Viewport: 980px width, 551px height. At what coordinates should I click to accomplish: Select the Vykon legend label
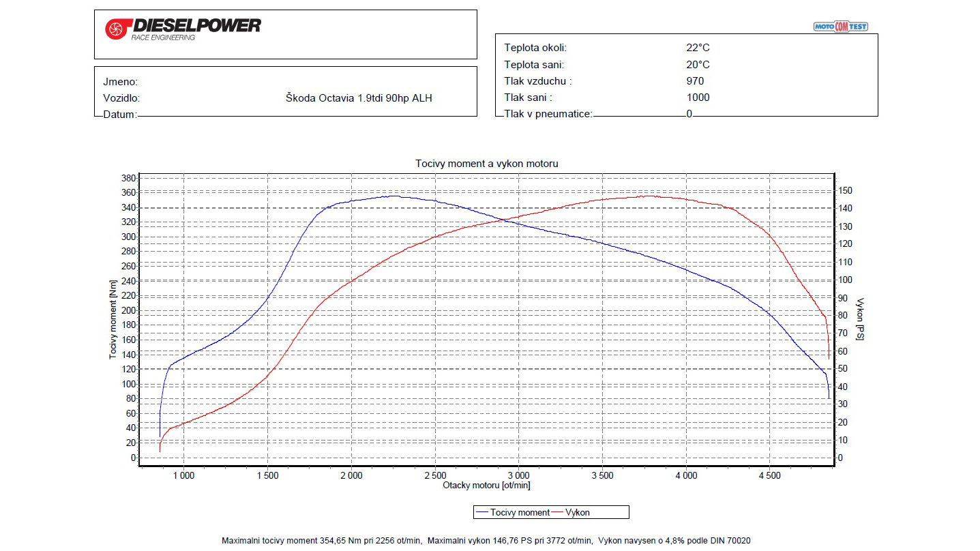pyautogui.click(x=578, y=512)
